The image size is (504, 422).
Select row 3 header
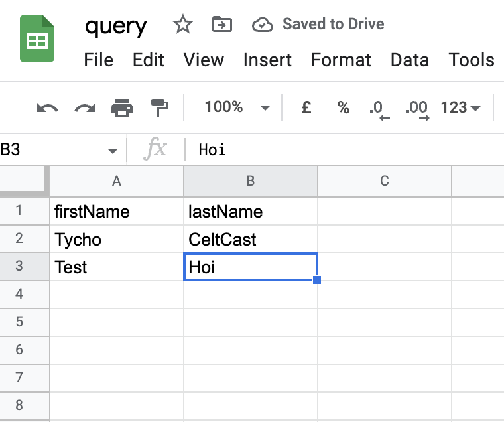[25, 266]
